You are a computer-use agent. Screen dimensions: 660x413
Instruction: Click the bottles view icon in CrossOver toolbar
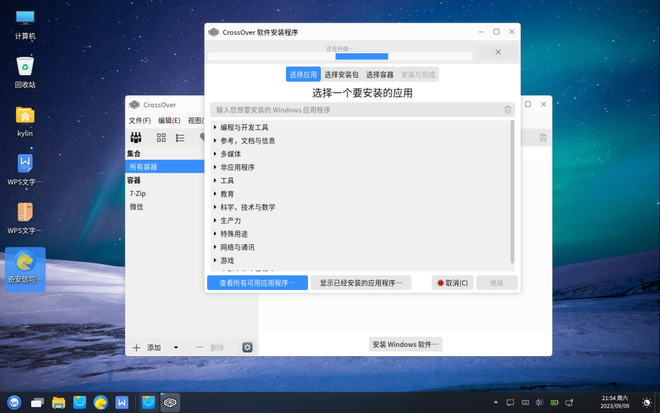pyautogui.click(x=136, y=138)
